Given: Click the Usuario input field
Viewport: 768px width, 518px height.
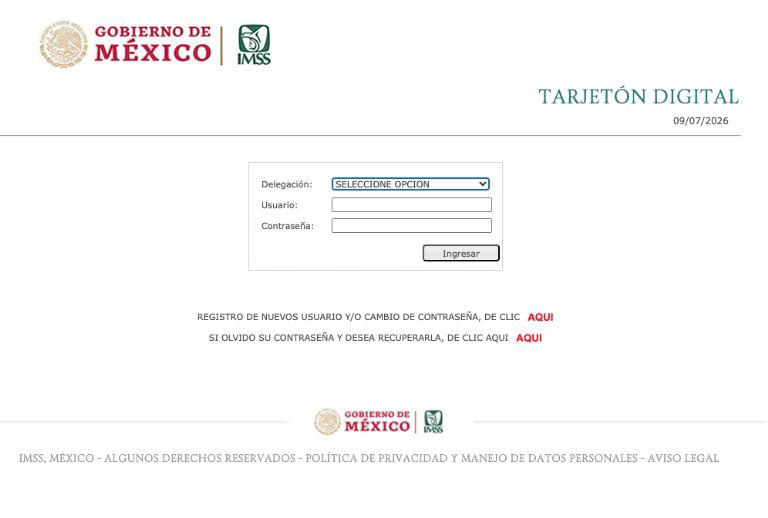Looking at the screenshot, I should 411,205.
